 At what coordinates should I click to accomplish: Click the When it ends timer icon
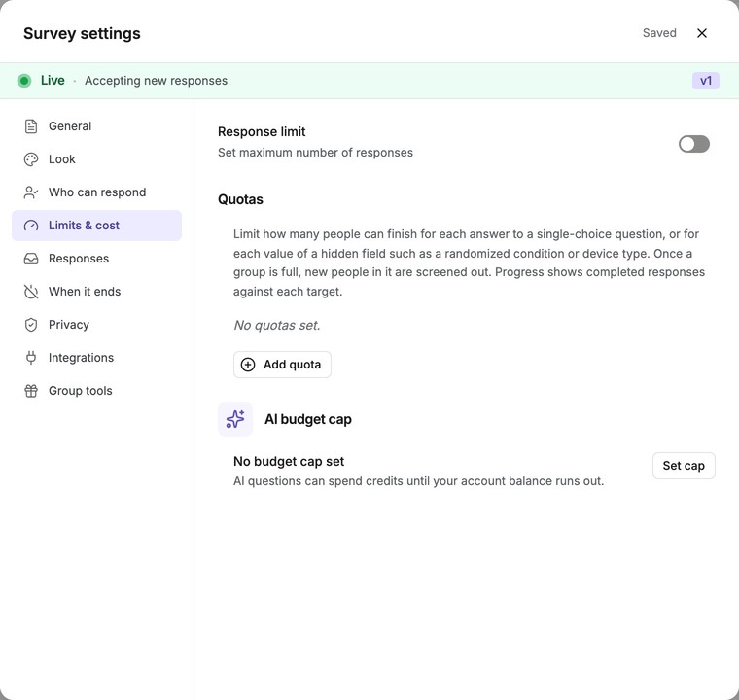coord(31,292)
